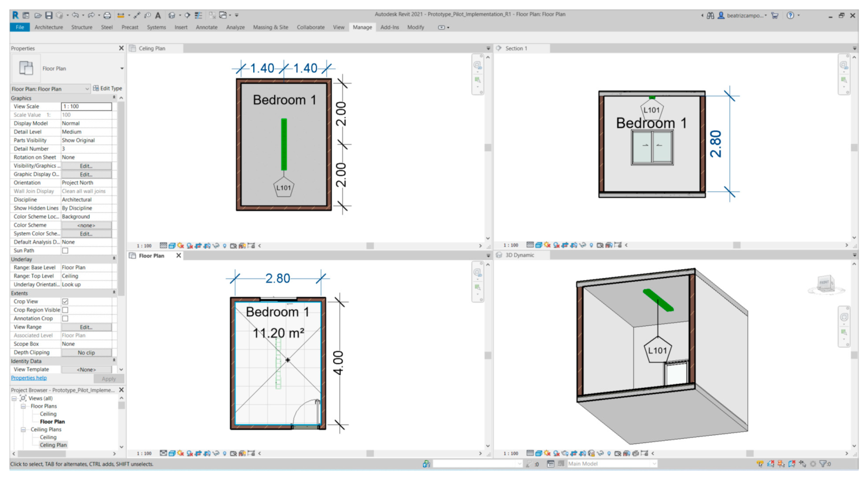
Task: Enable the Sun Path checkbox
Action: 65,251
